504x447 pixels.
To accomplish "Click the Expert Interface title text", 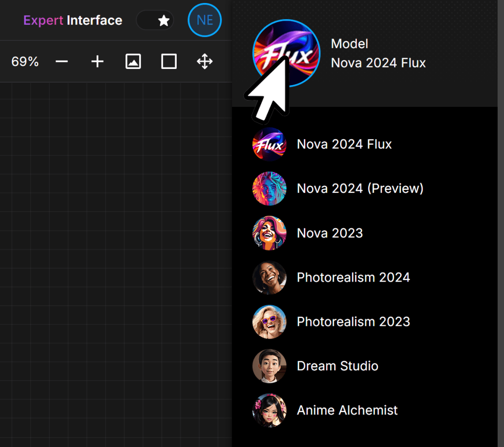I will [x=73, y=20].
